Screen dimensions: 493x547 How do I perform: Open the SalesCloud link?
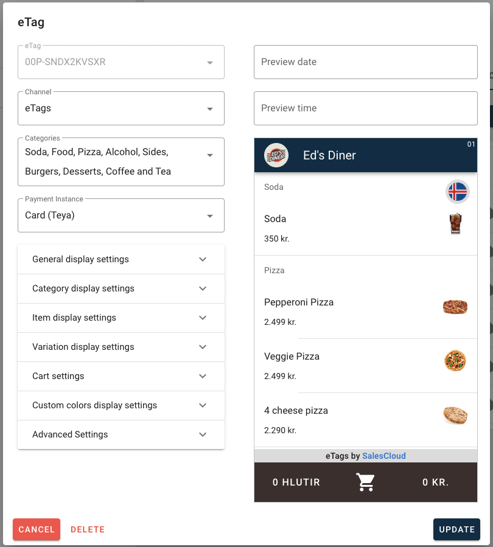(384, 456)
